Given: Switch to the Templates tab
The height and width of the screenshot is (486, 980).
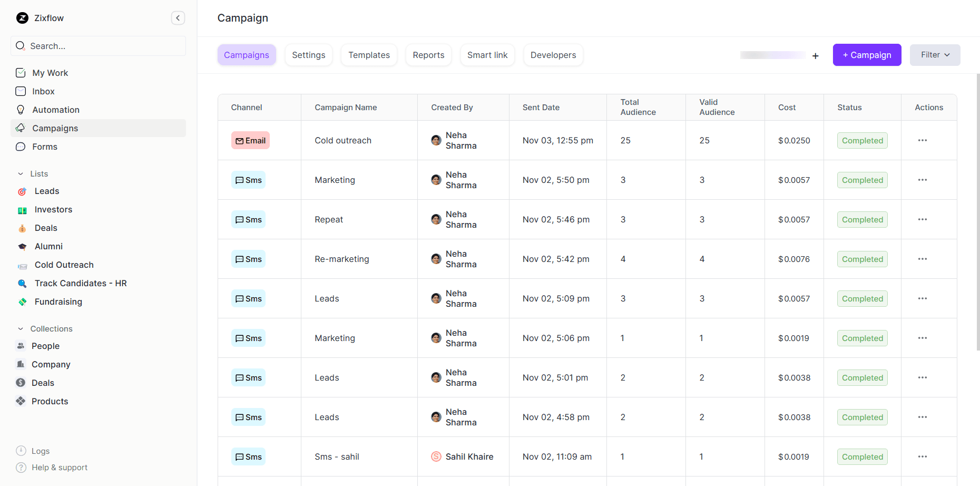Looking at the screenshot, I should 369,55.
